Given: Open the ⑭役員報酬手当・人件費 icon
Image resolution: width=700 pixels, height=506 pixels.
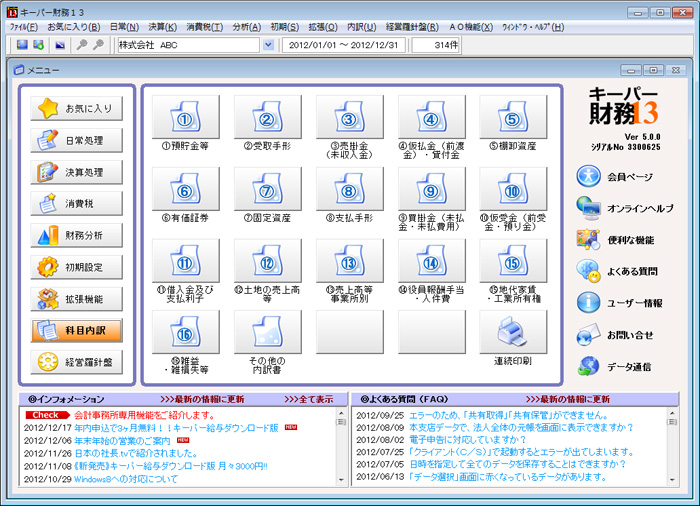Looking at the screenshot, I should click(432, 260).
